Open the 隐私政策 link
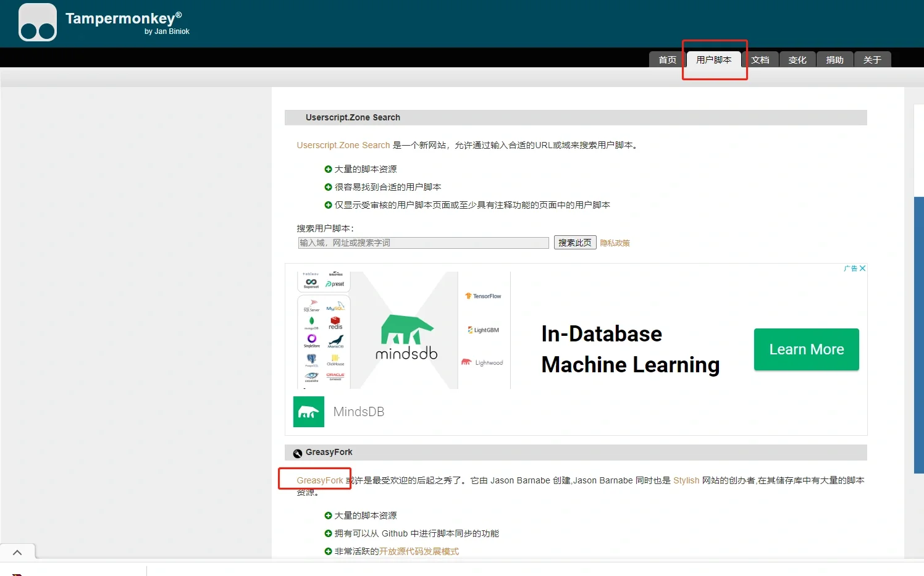 coord(615,243)
